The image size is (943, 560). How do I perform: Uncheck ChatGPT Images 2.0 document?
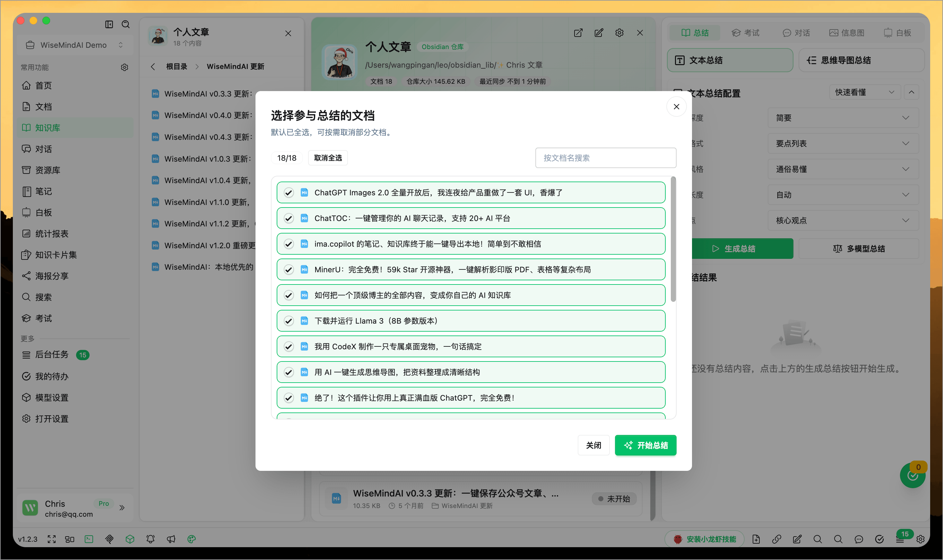(x=289, y=192)
